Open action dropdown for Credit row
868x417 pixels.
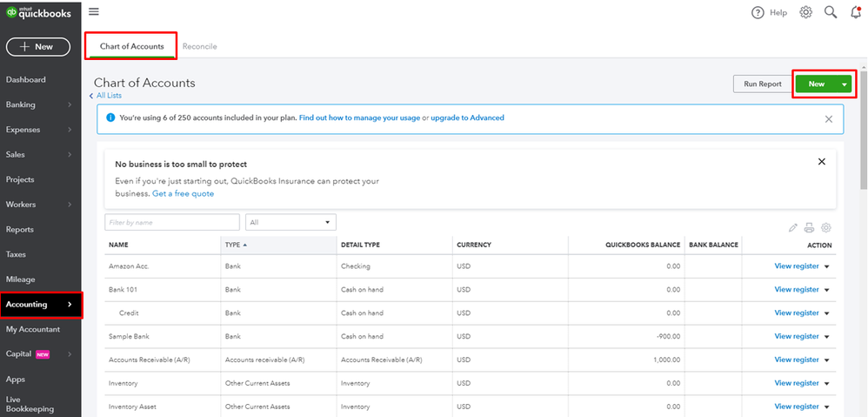(x=827, y=313)
